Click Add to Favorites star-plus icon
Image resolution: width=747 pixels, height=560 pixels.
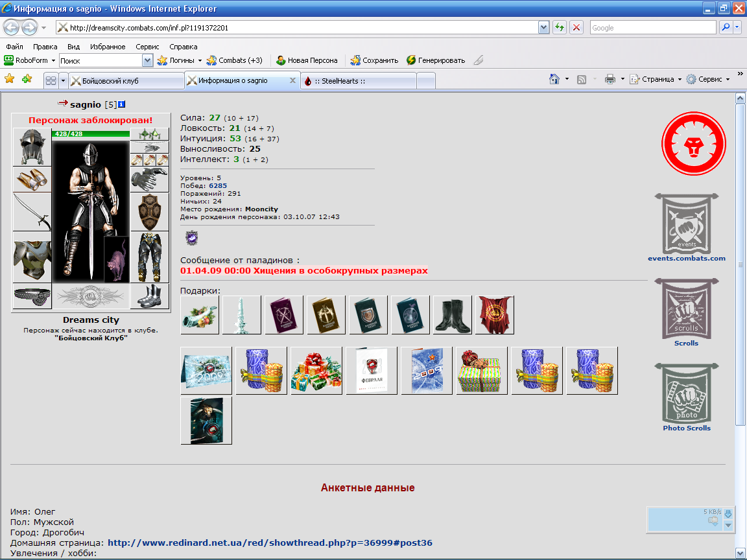click(x=27, y=79)
